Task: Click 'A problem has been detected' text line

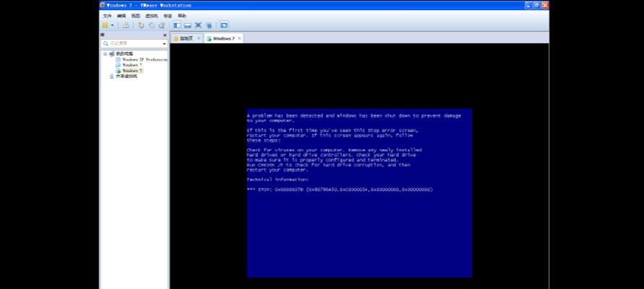Action: (x=353, y=116)
